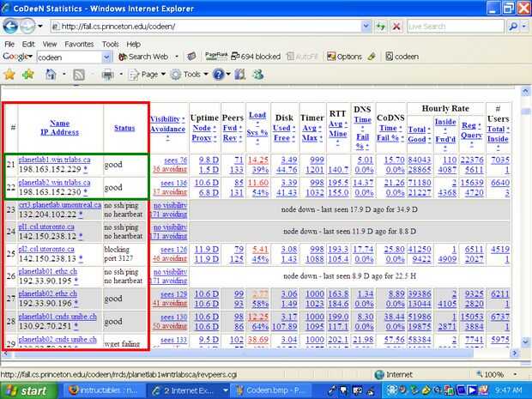
Task: Click the 14.25 load value in row 21
Action: coord(258,160)
